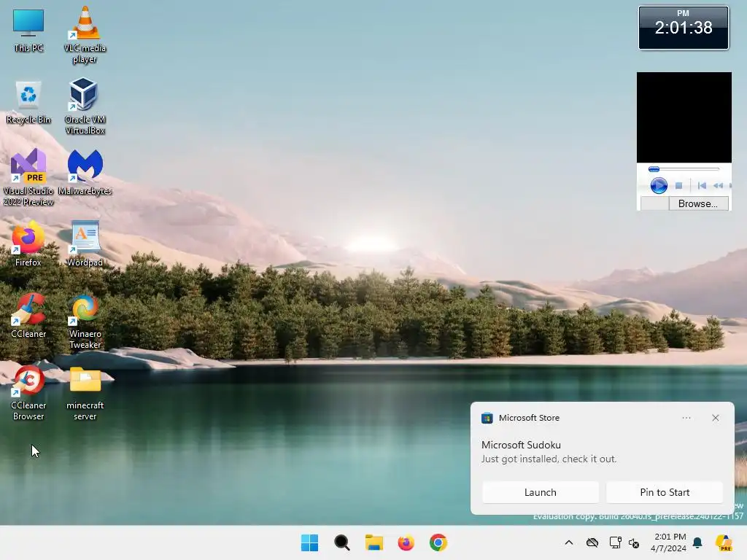Click the black media video display
Viewport: 747px width, 560px height.
pyautogui.click(x=684, y=117)
